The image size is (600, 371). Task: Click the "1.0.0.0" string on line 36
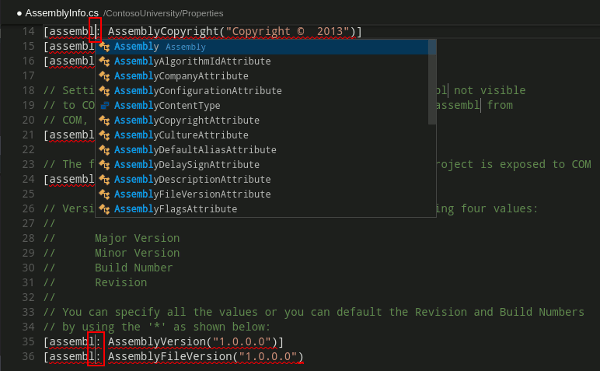click(268, 356)
